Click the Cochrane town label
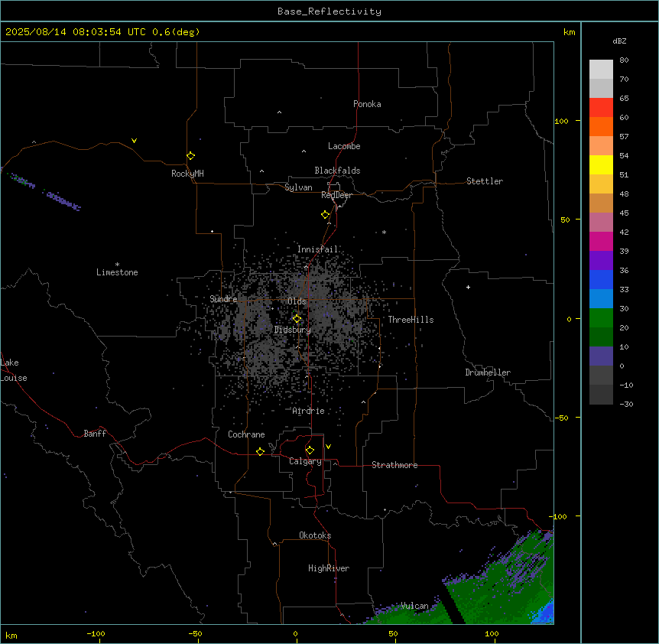The height and width of the screenshot is (644, 659). point(246,434)
